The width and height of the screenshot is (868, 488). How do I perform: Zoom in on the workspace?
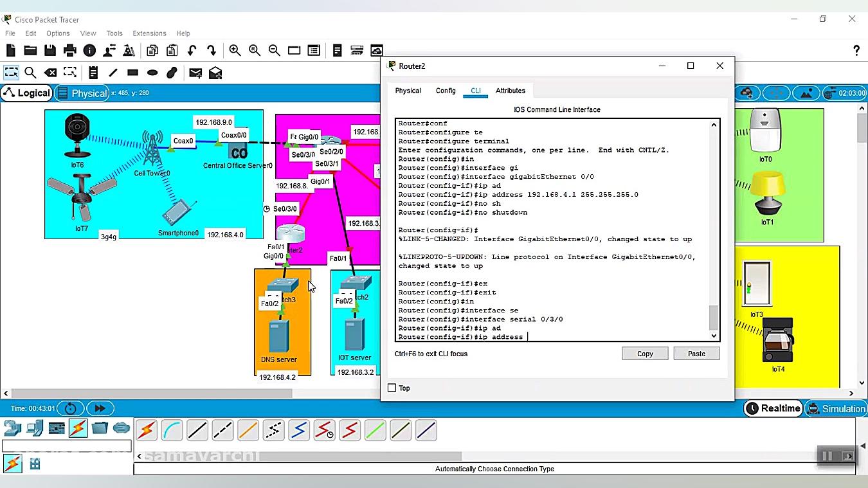[x=235, y=50]
